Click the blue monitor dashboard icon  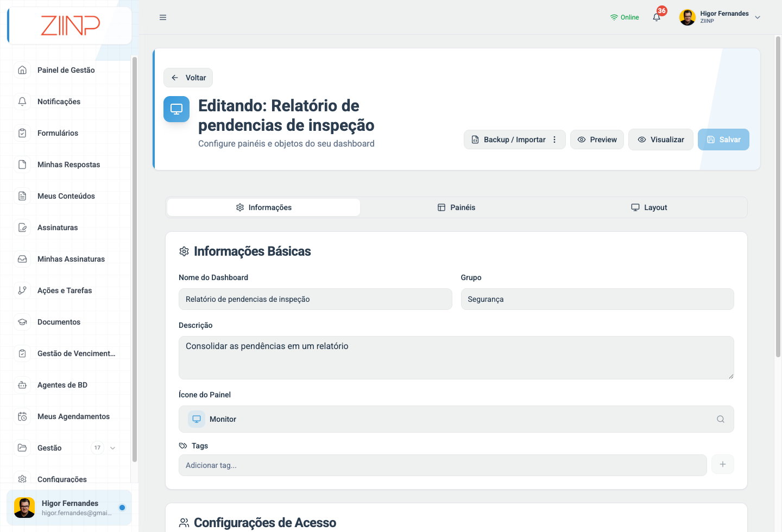tap(176, 109)
